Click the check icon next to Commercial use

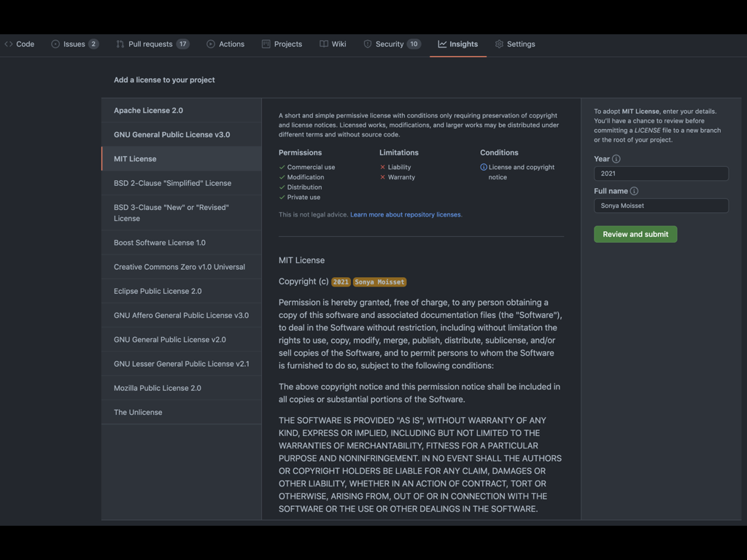(282, 167)
